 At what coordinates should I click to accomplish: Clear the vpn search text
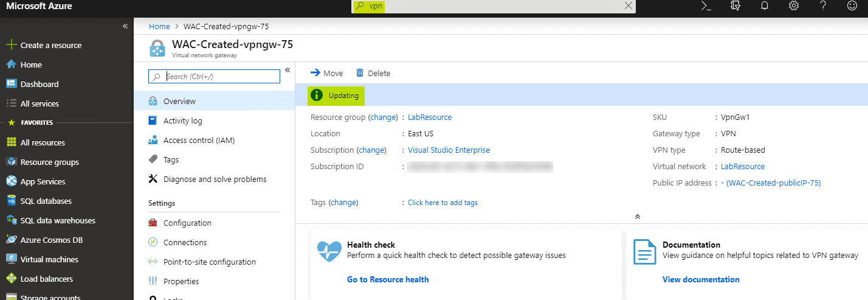point(629,6)
